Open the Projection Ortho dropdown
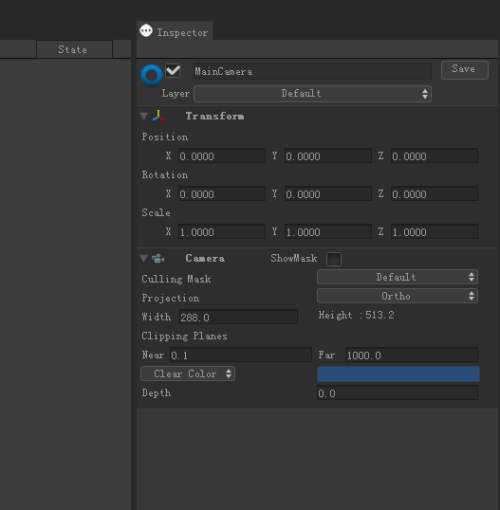This screenshot has width=500, height=510. pyautogui.click(x=397, y=296)
